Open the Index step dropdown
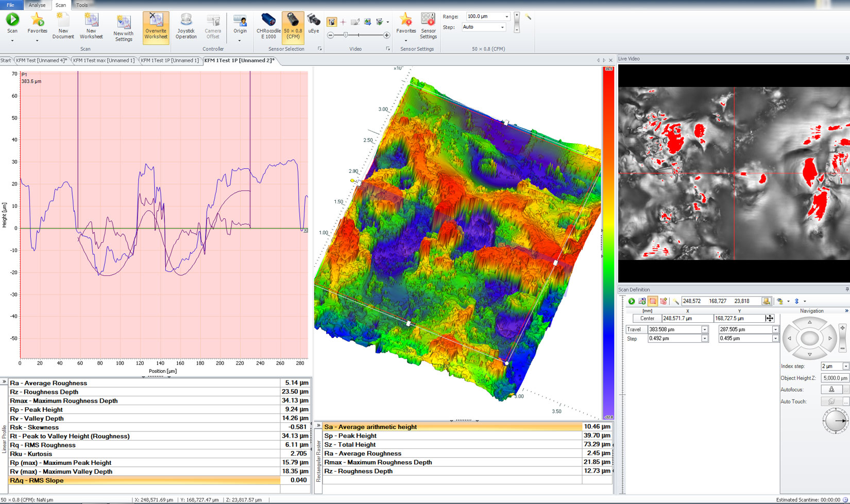Screen dimensions: 850x504 (845, 366)
